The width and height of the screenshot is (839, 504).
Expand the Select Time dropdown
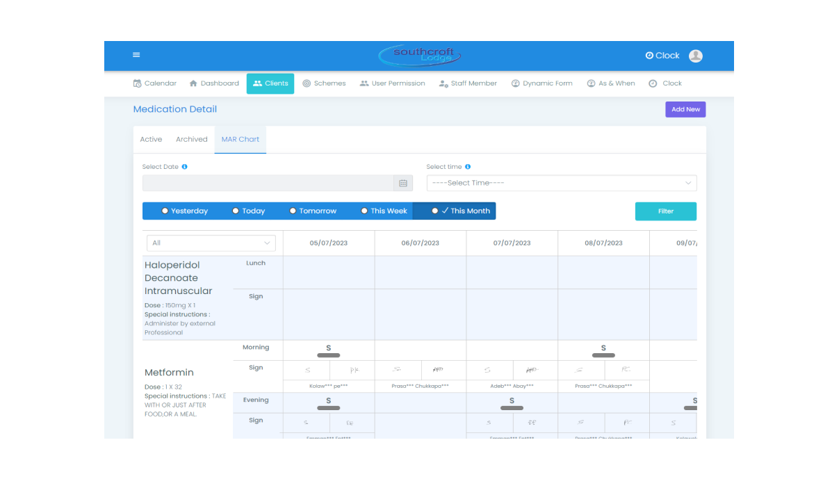coord(561,183)
